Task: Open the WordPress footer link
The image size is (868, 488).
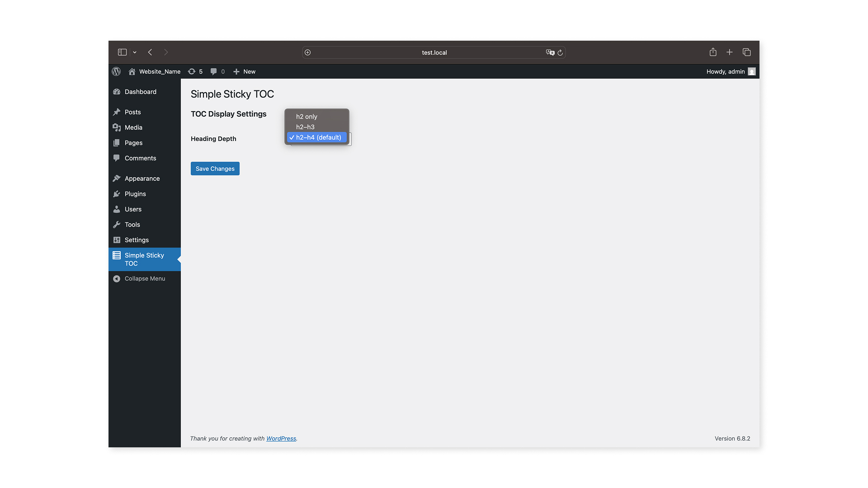Action: tap(281, 438)
